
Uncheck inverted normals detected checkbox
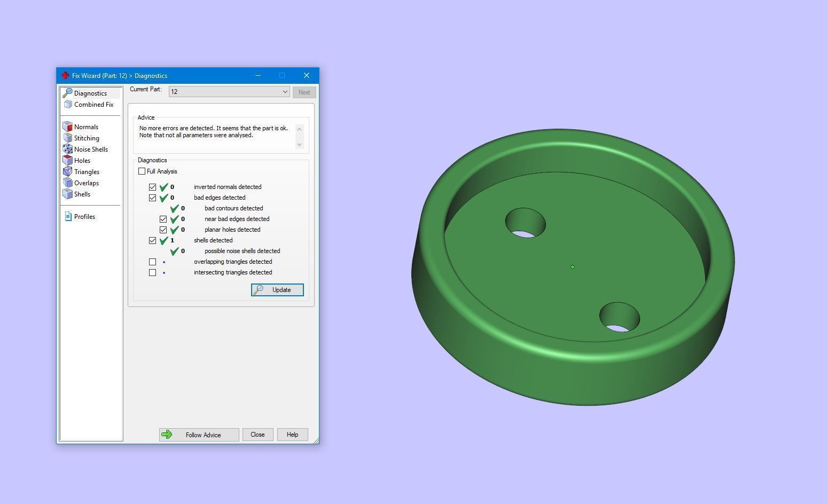[152, 187]
